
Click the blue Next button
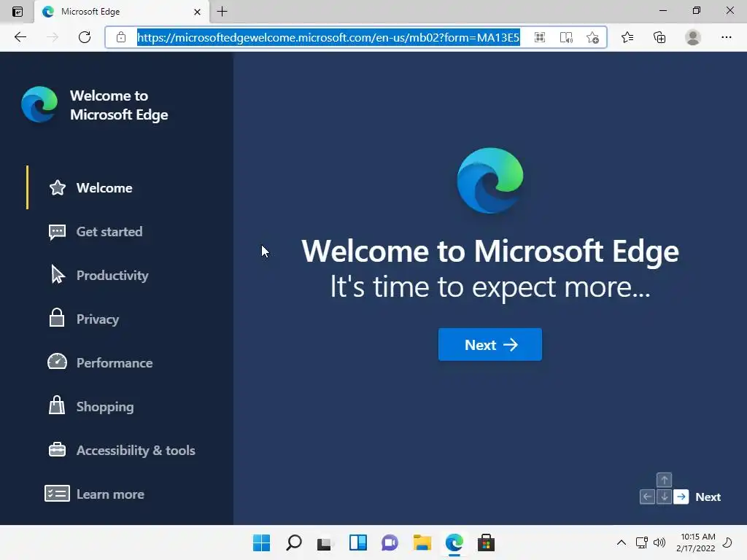[489, 344]
